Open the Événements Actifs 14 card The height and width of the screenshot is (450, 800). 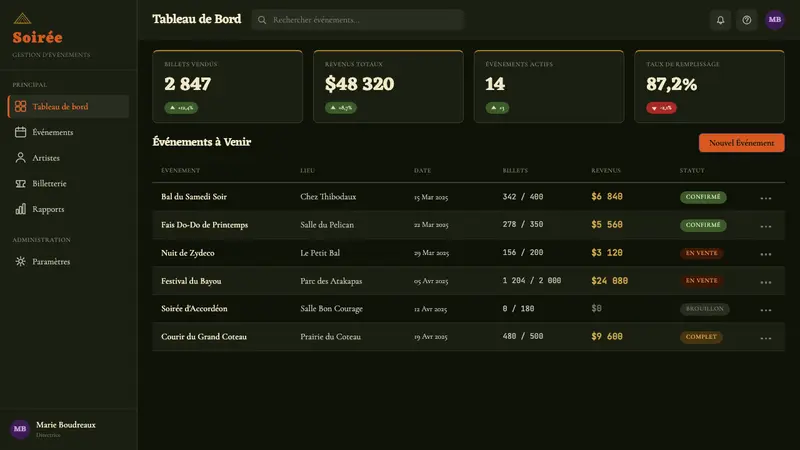[x=549, y=86]
